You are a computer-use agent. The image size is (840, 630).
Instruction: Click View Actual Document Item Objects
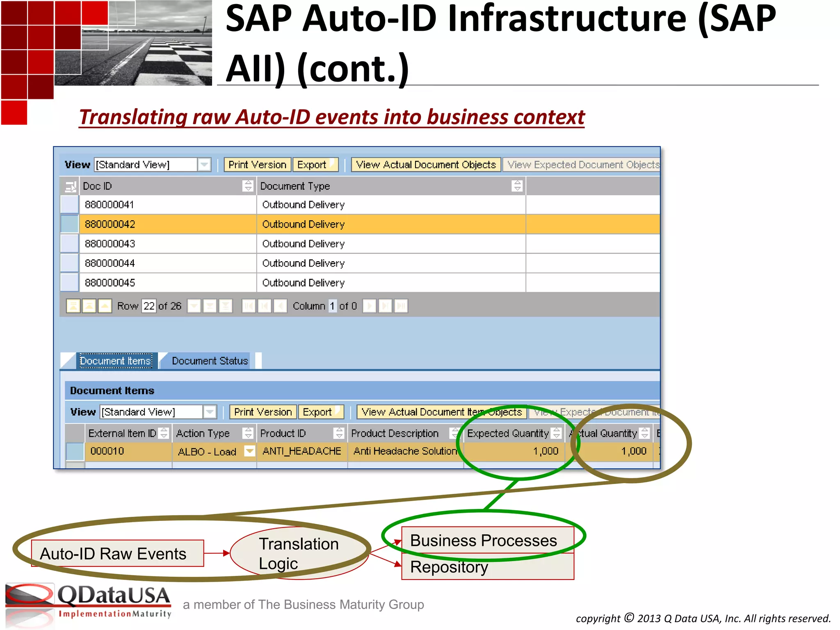(x=442, y=412)
